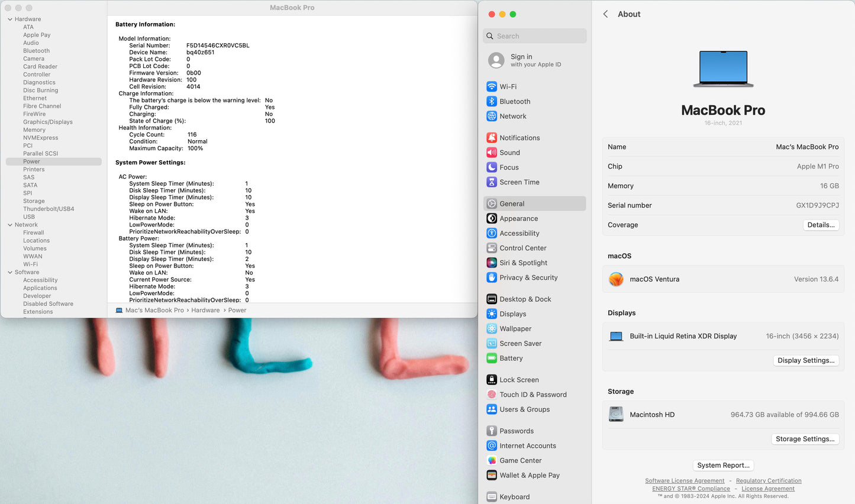This screenshot has height=504, width=855.
Task: Open Notifications bell icon
Action: point(492,137)
